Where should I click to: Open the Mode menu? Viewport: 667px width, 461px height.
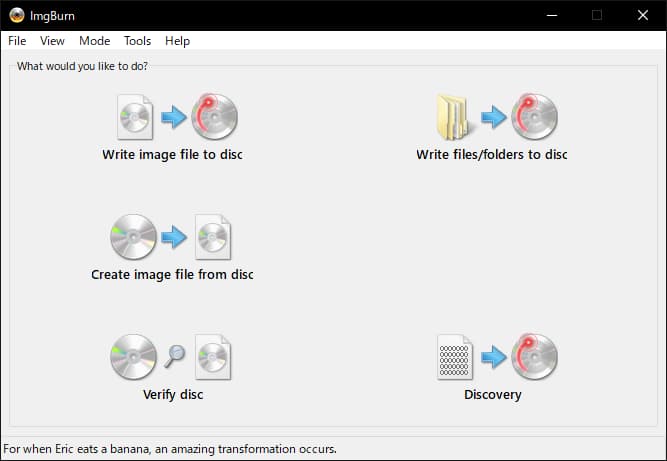[94, 41]
